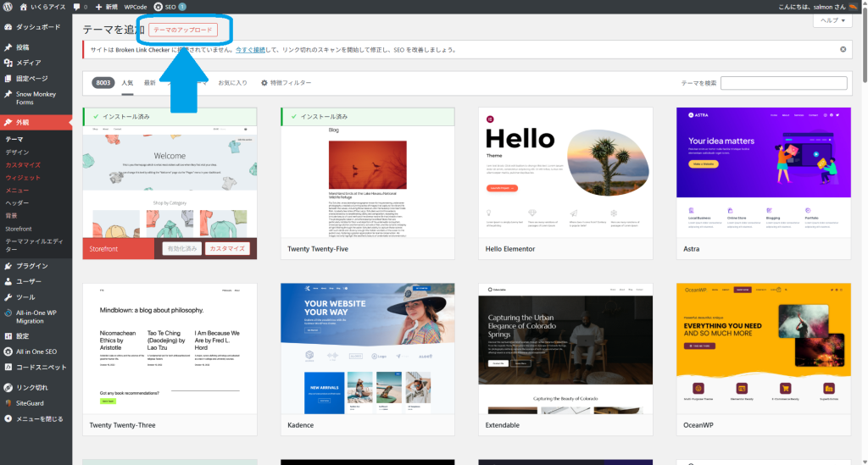Image resolution: width=868 pixels, height=465 pixels.
Task: Click the テーマを検索 search field
Action: [783, 83]
